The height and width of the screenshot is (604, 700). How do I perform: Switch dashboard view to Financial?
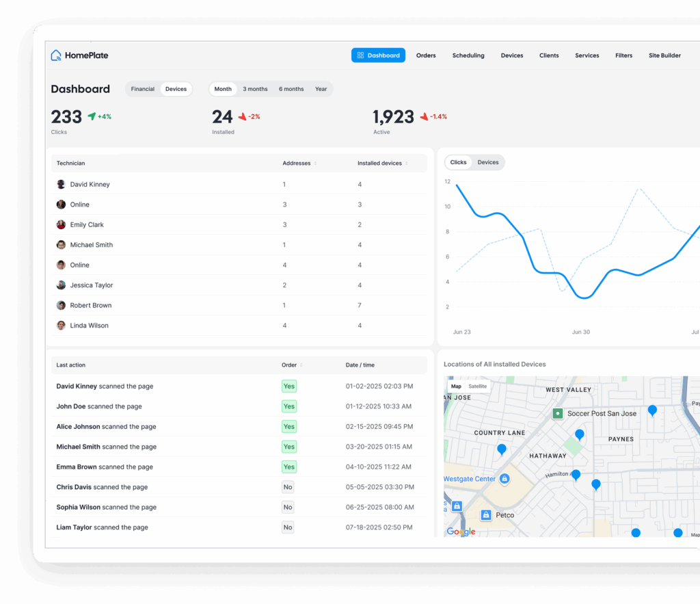(143, 89)
